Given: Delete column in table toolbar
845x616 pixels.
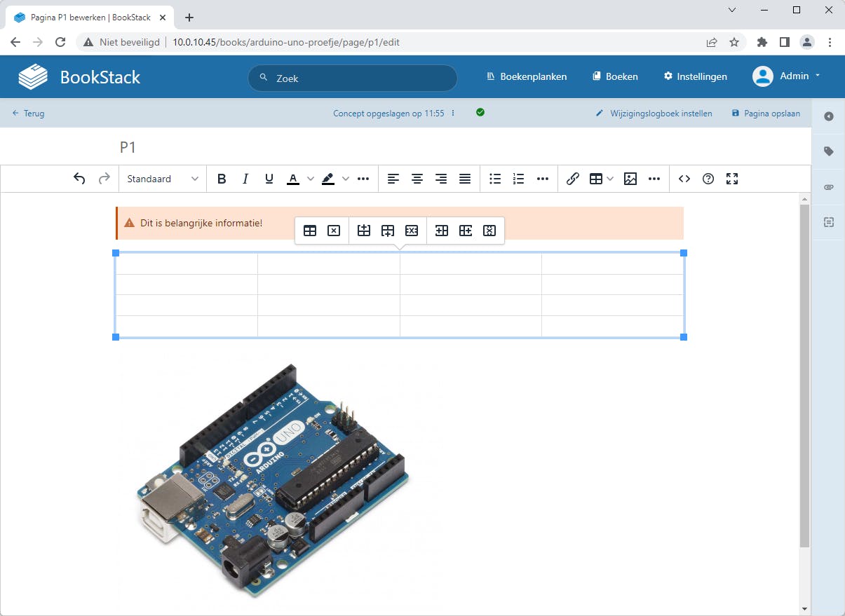Looking at the screenshot, I should coord(489,230).
